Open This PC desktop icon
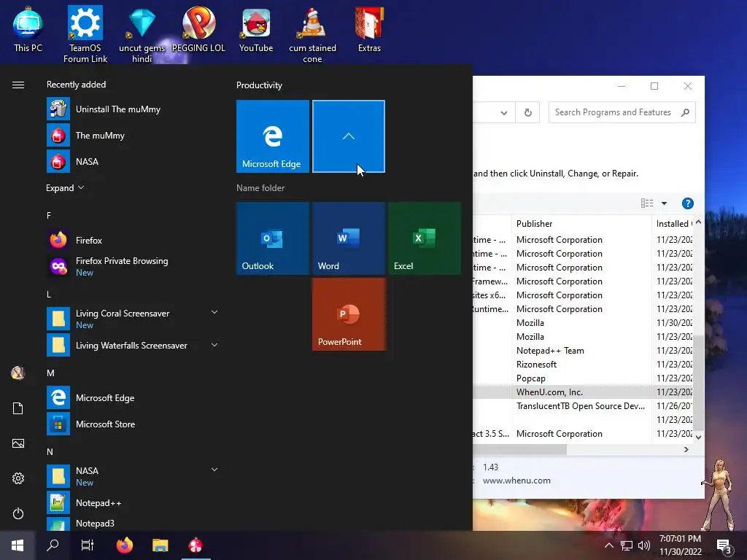Viewport: 747px width, 560px height. 28,29
